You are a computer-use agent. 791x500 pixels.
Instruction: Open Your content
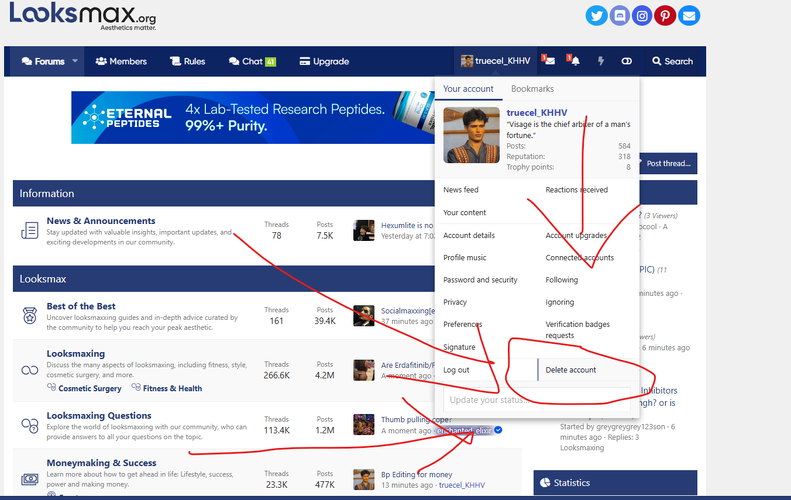pyautogui.click(x=465, y=212)
